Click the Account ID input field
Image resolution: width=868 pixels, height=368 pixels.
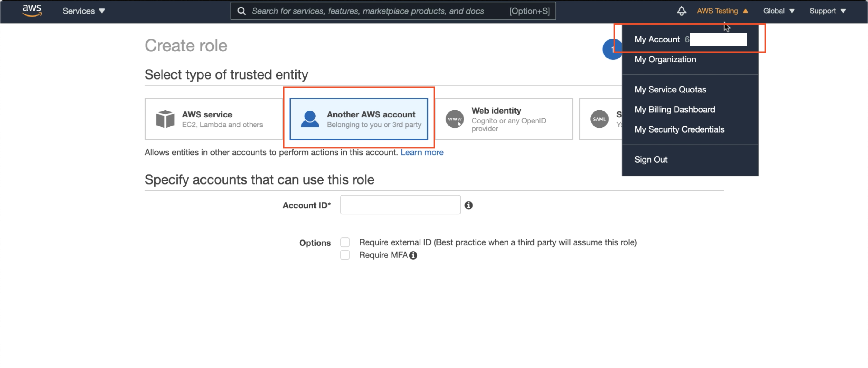click(400, 205)
